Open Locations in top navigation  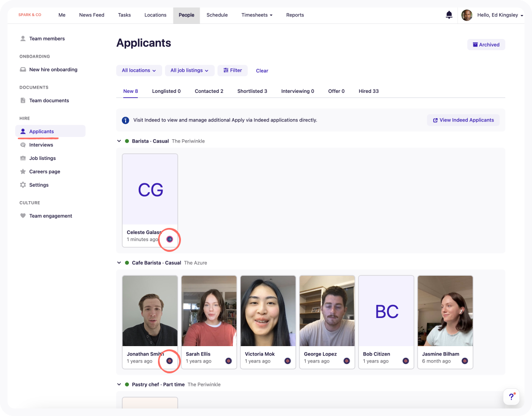[156, 15]
